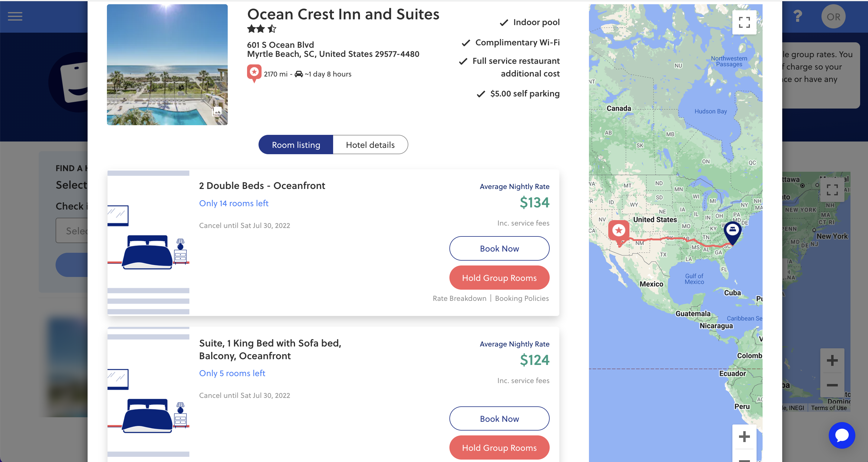The height and width of the screenshot is (462, 868).
Task: Open the Rate Breakdown link
Action: pos(459,298)
